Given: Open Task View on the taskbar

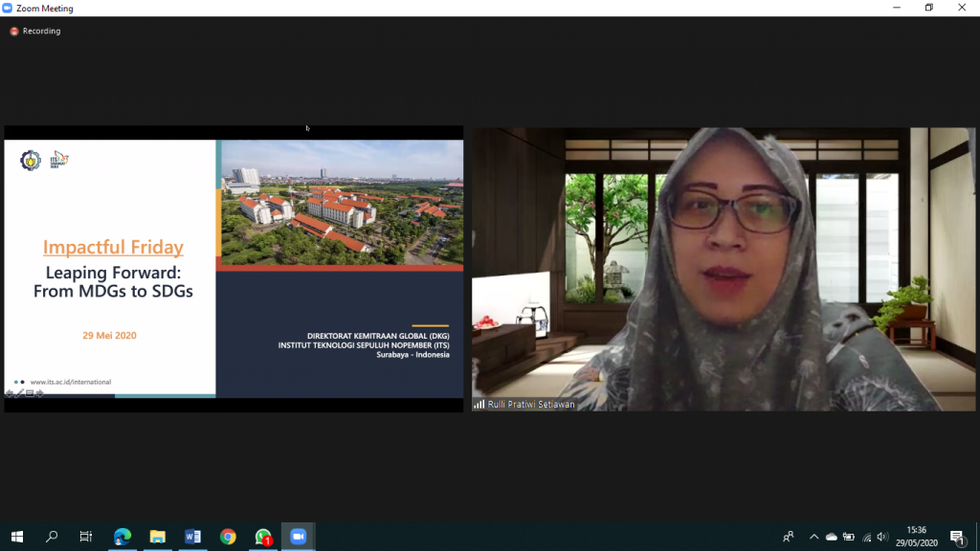Looking at the screenshot, I should [86, 537].
